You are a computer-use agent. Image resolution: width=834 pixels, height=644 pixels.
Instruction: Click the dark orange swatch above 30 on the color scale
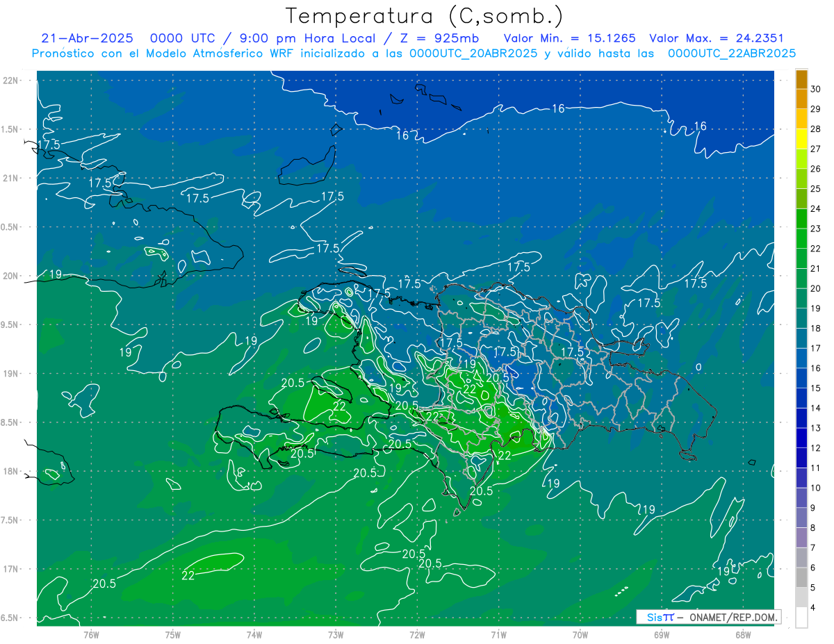coord(801,80)
